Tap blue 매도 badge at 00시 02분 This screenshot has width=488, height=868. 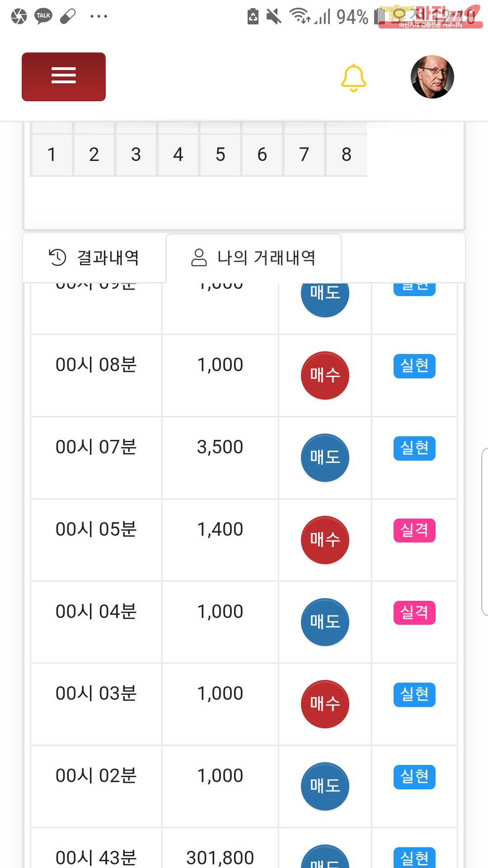[325, 786]
